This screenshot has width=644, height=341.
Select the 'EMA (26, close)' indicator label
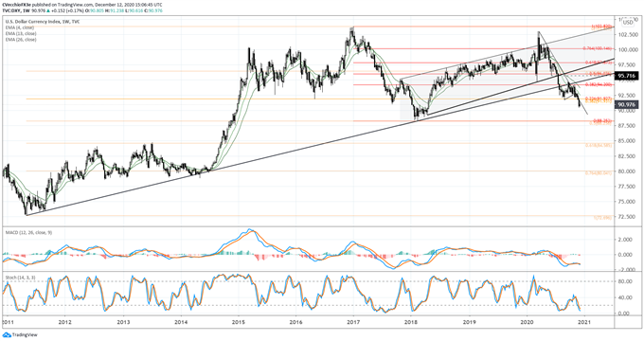coord(21,40)
